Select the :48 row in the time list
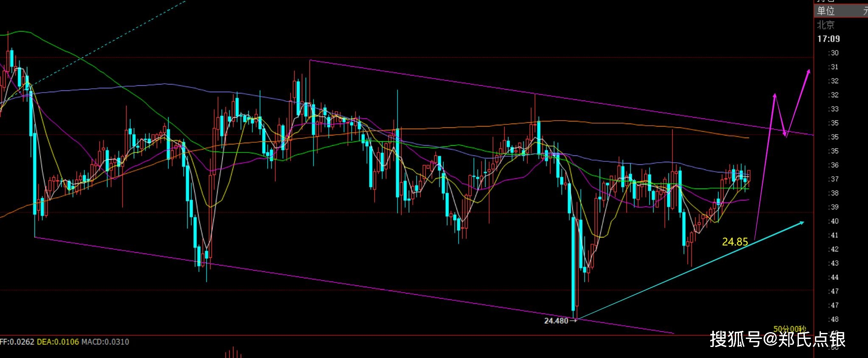 tap(834, 319)
